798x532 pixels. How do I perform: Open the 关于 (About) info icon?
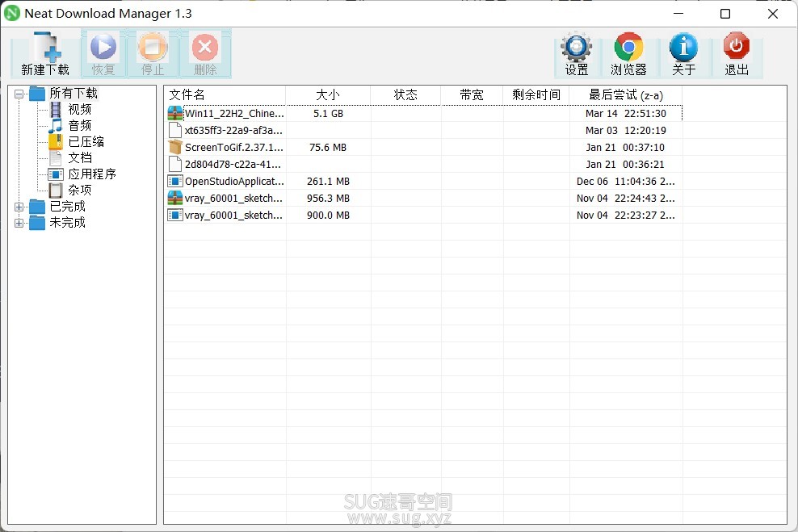click(x=683, y=47)
